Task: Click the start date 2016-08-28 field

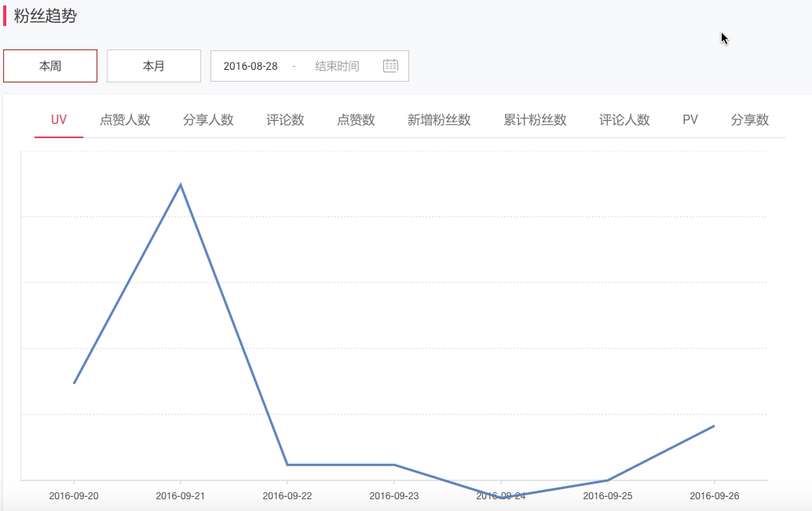Action: pos(251,66)
